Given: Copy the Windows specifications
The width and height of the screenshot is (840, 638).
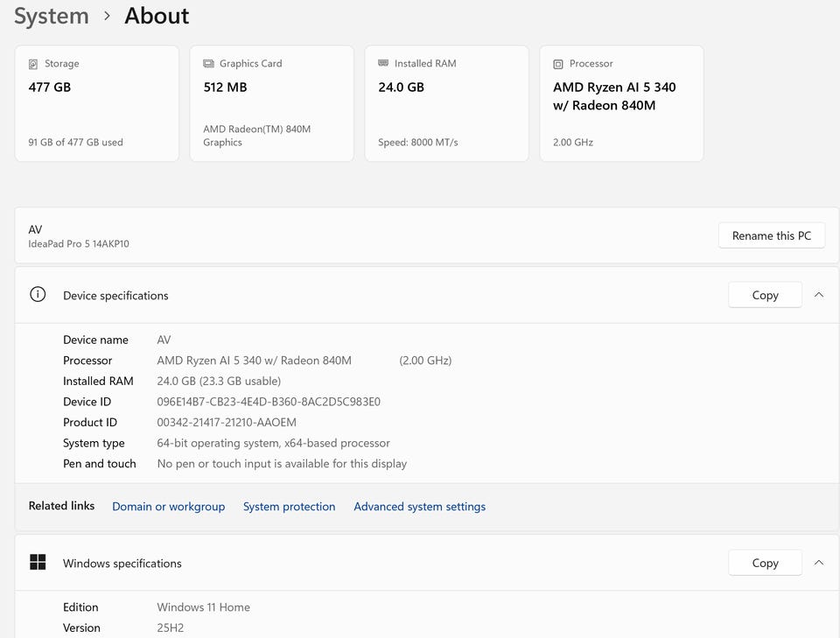Looking at the screenshot, I should [765, 563].
